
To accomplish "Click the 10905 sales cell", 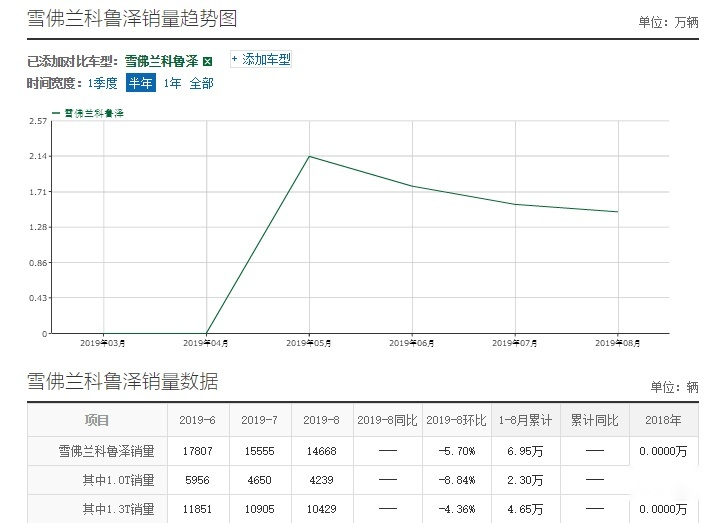I will click(x=260, y=509).
